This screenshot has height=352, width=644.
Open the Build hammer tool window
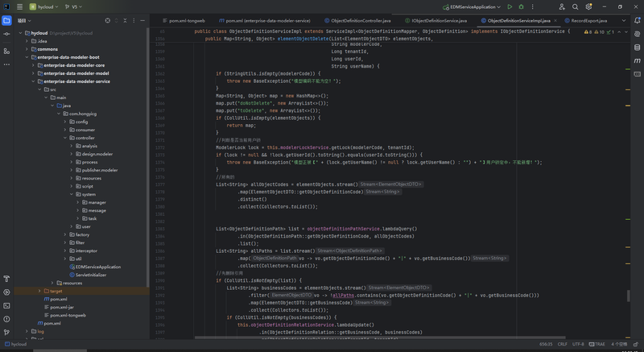pos(6,279)
